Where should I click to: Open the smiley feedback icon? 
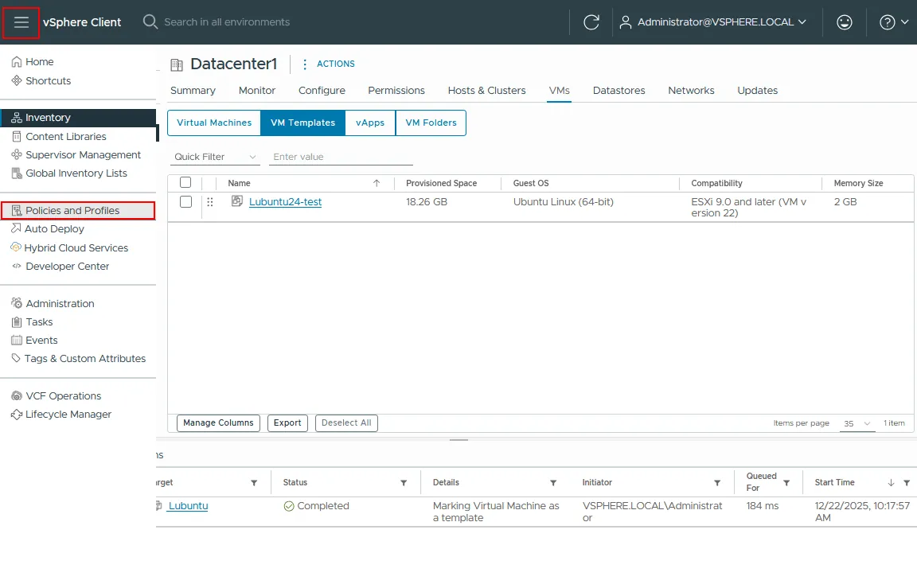click(844, 22)
